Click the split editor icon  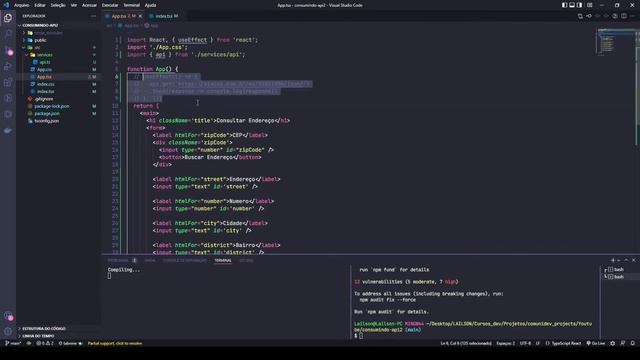pyautogui.click(x=624, y=16)
